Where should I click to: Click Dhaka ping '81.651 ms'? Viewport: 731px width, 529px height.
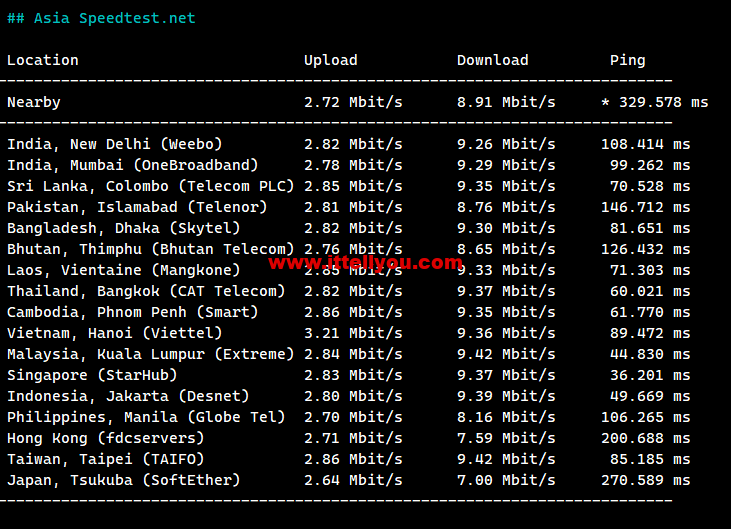coord(650,228)
